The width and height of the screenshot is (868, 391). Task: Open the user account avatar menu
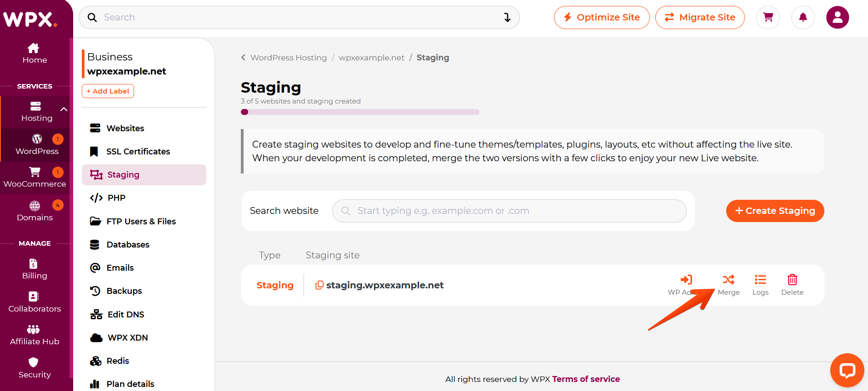pyautogui.click(x=838, y=17)
